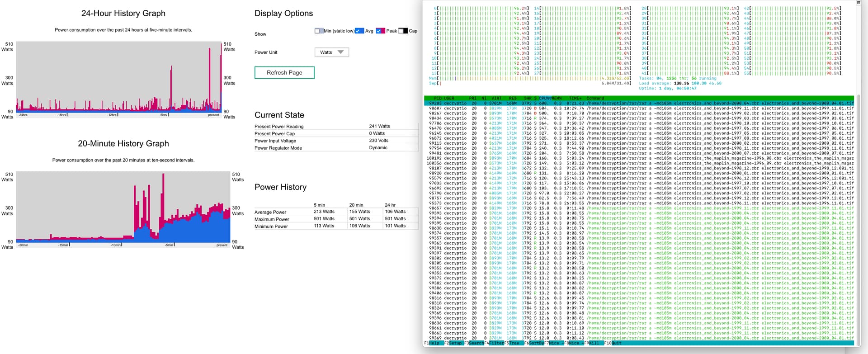Screen dimensions: 868x354
Task: Click the 24 hr Minimum Power 101 Watts
Action: tap(395, 226)
